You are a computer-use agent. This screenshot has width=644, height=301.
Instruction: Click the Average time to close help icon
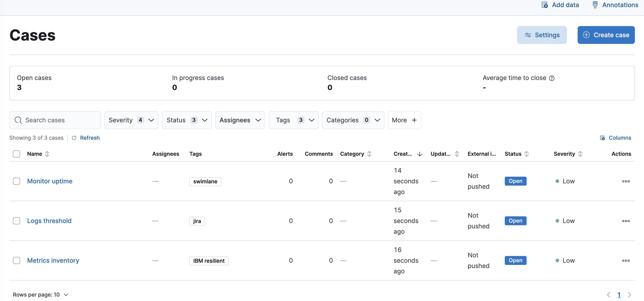(x=552, y=78)
